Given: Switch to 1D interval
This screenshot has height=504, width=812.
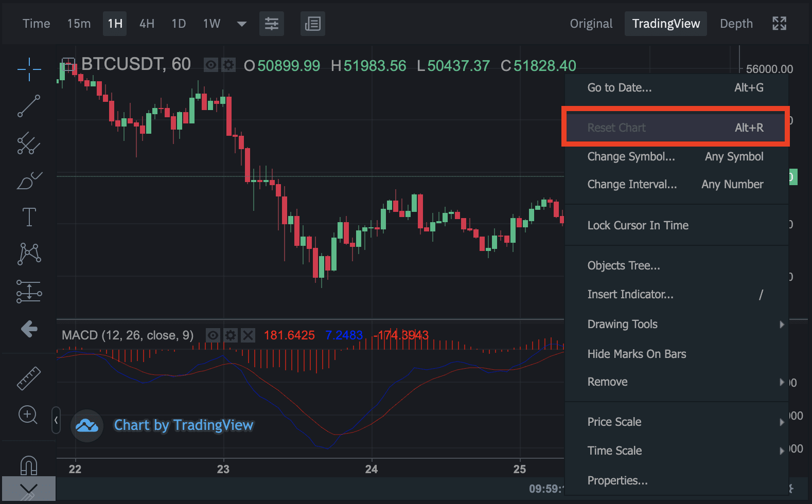Looking at the screenshot, I should [x=179, y=24].
